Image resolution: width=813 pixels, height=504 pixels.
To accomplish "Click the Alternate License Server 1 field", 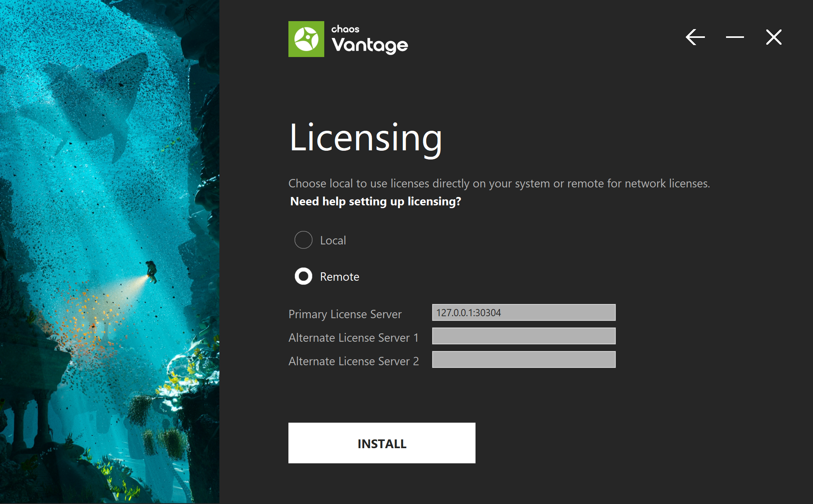I will coord(524,336).
